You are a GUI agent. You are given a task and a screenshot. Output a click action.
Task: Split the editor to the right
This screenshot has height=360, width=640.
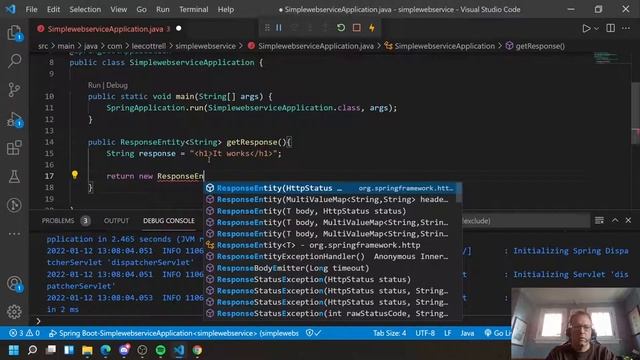tap(611, 28)
